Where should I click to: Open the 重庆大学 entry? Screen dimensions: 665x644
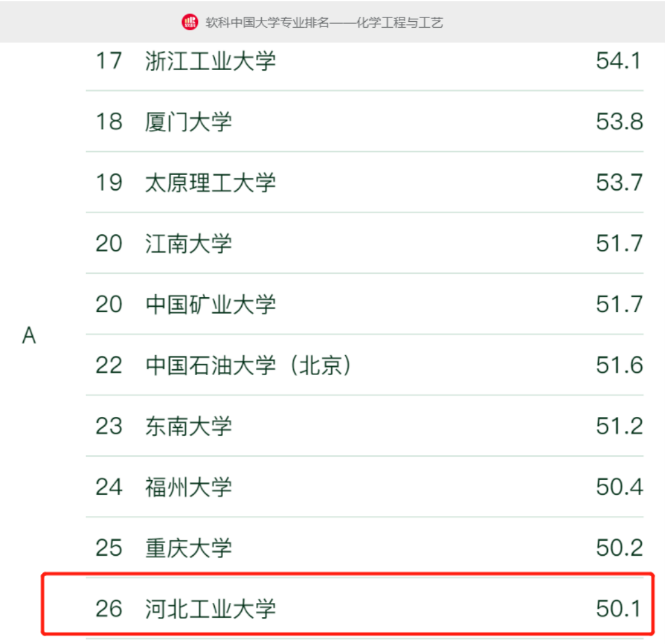[x=188, y=548]
